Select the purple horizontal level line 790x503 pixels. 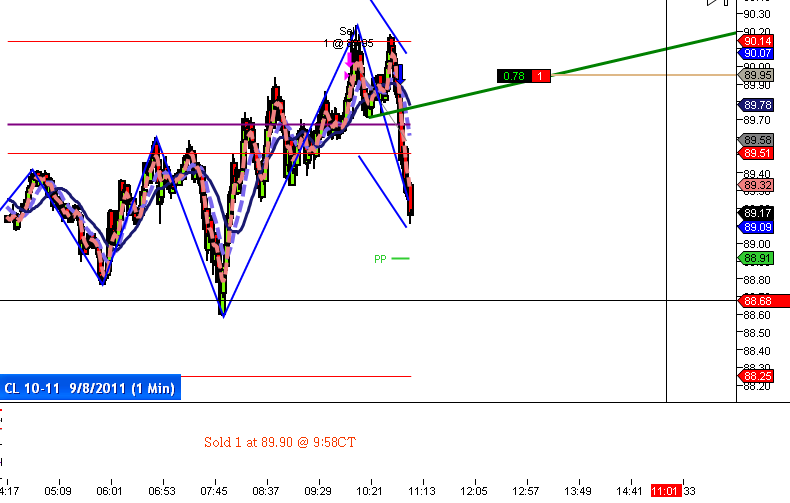pyautogui.click(x=209, y=124)
